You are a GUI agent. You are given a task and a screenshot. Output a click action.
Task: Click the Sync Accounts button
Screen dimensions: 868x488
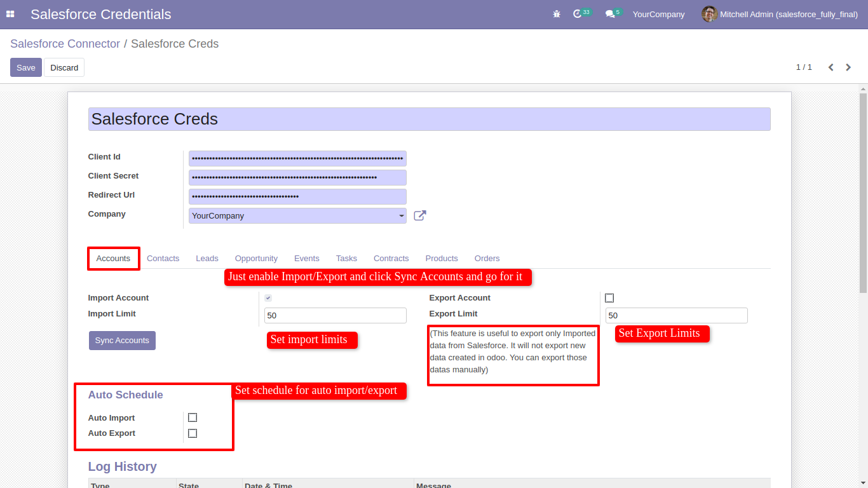122,341
